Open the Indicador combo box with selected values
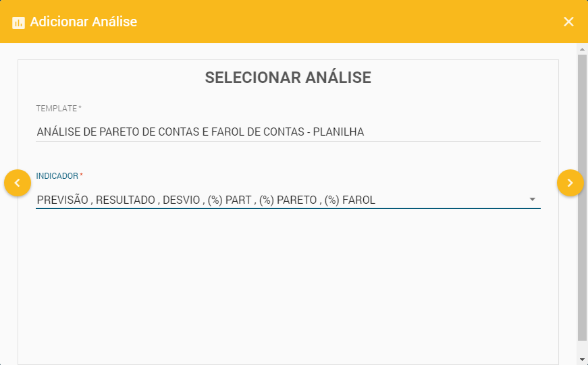Viewport: 588px width, 365px height. [270, 200]
